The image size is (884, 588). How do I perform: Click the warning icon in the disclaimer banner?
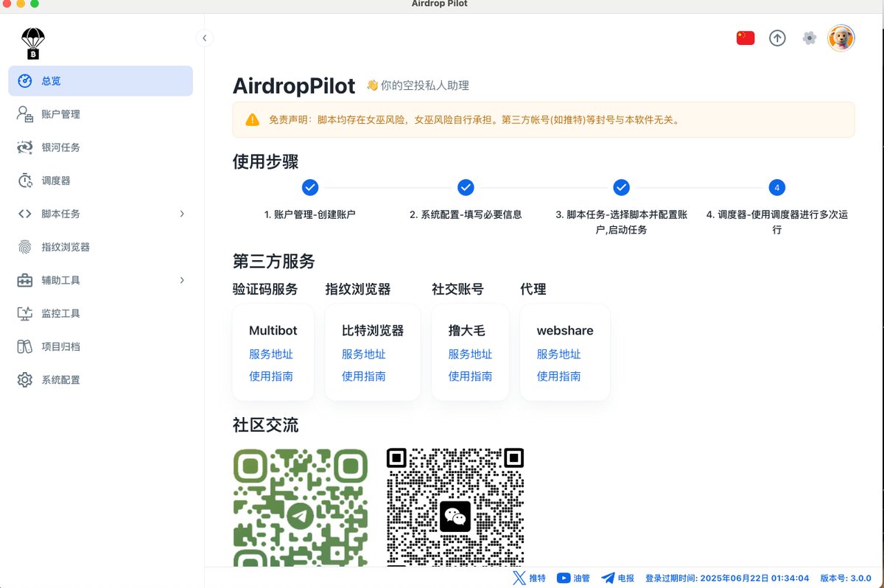click(253, 119)
